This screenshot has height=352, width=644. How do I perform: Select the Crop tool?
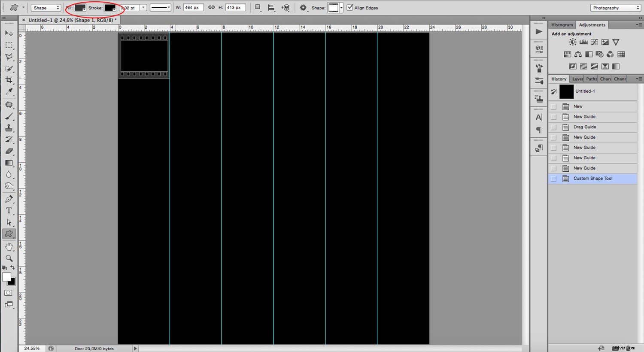click(x=9, y=79)
